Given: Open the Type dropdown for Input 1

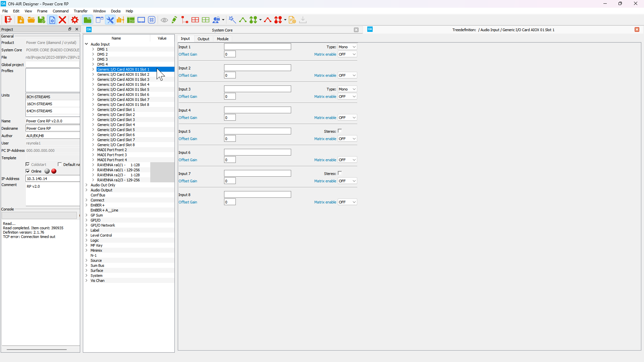Looking at the screenshot, I should [x=347, y=47].
